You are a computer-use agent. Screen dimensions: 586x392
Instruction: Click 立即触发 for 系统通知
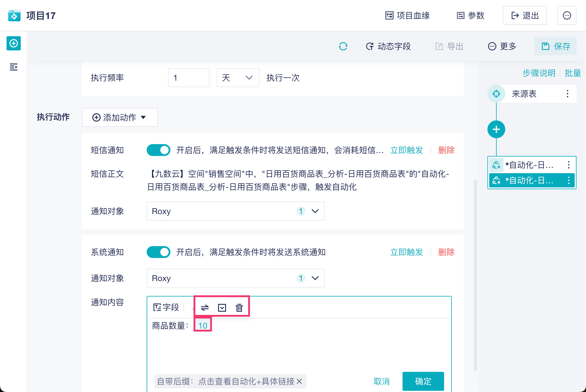(x=406, y=252)
